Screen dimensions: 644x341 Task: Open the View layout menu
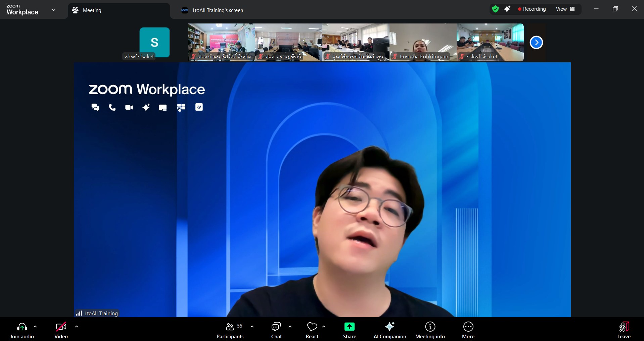pos(565,9)
